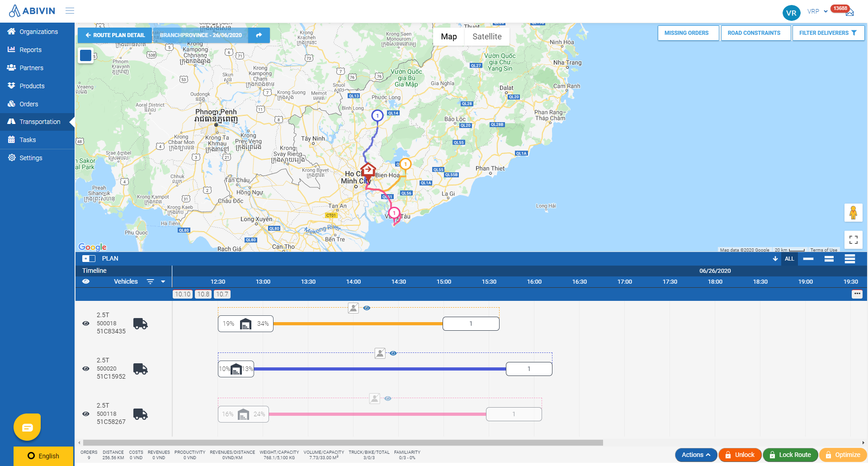The image size is (868, 466).
Task: Click the down arrow beside ALL
Action: (775, 259)
